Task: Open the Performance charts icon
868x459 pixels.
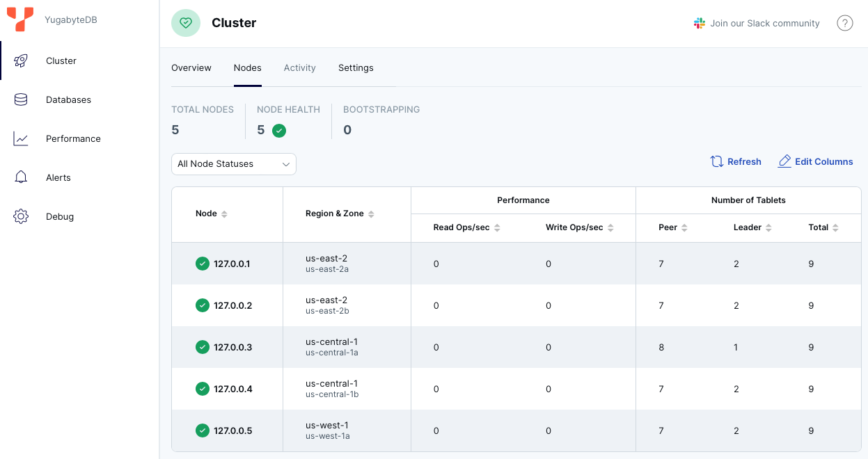Action: pos(21,138)
